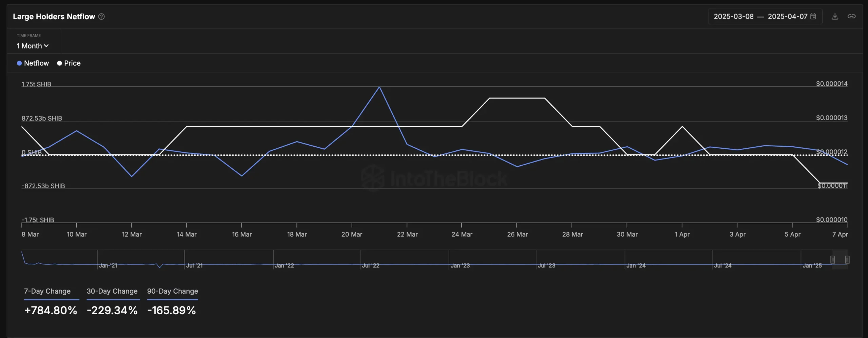Click the 1 Apr date label
Viewport: 868px width, 338px height.
[682, 234]
